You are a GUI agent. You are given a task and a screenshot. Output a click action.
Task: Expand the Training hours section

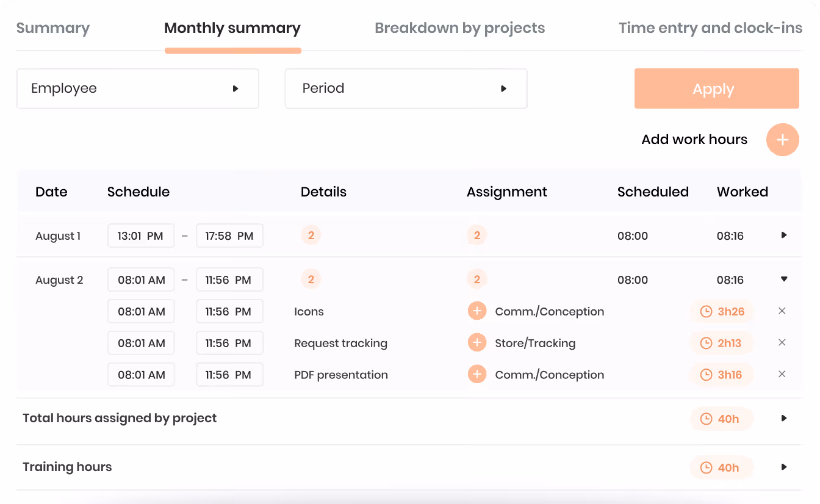pos(784,467)
